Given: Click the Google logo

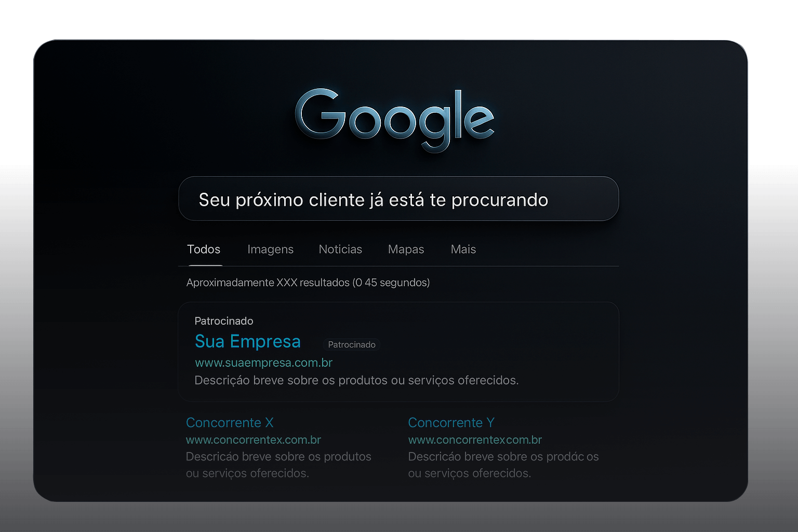Looking at the screenshot, I should (x=395, y=118).
